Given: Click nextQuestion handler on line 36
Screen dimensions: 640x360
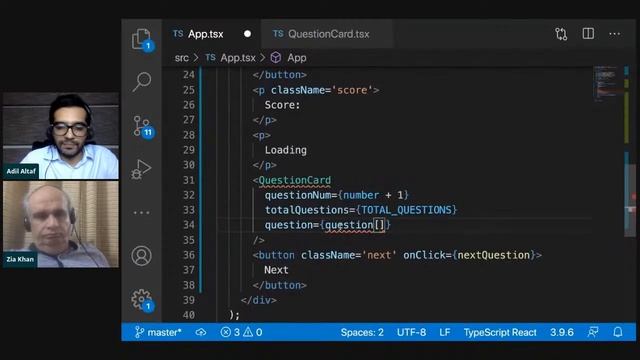Looking at the screenshot, I should pos(493,255).
